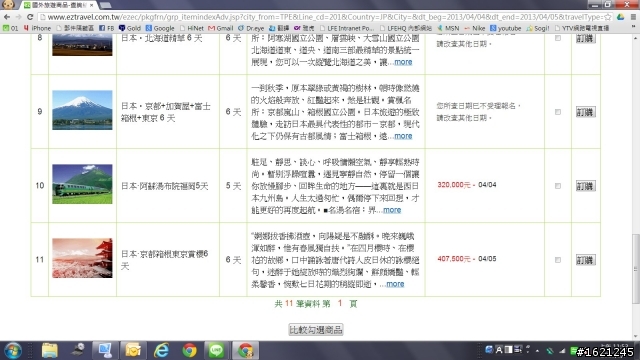The height and width of the screenshot is (360, 640).
Task: Open the HiNet bookmark
Action: pyautogui.click(x=191, y=28)
